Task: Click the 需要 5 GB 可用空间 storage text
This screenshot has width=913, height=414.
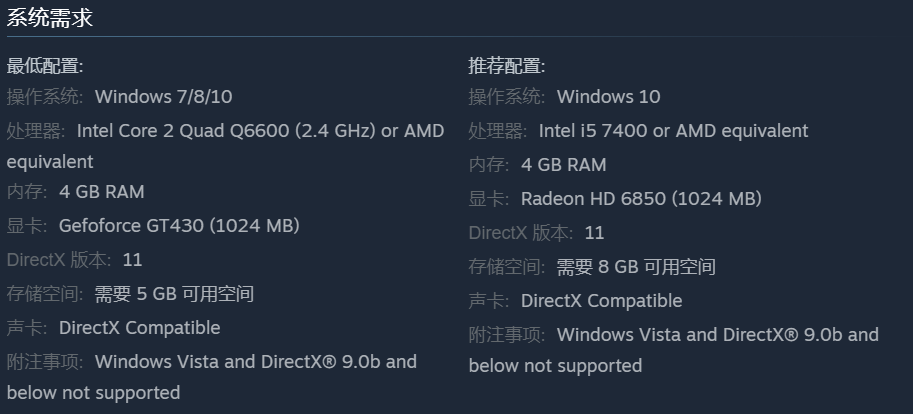Action: 174,293
